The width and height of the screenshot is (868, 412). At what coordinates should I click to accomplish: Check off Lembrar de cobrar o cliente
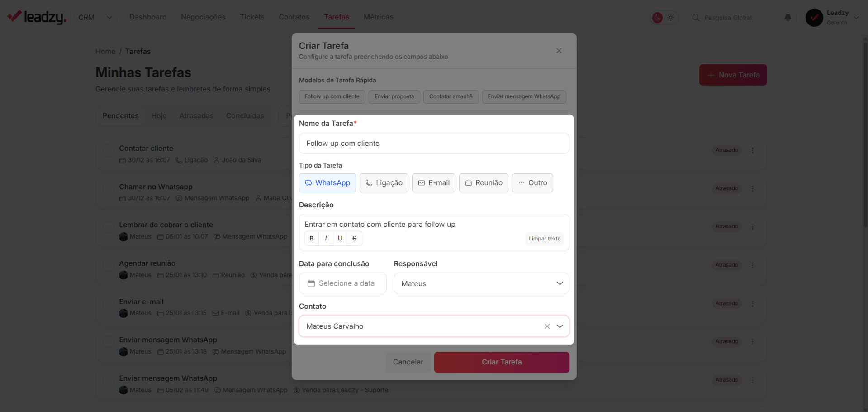(x=108, y=227)
